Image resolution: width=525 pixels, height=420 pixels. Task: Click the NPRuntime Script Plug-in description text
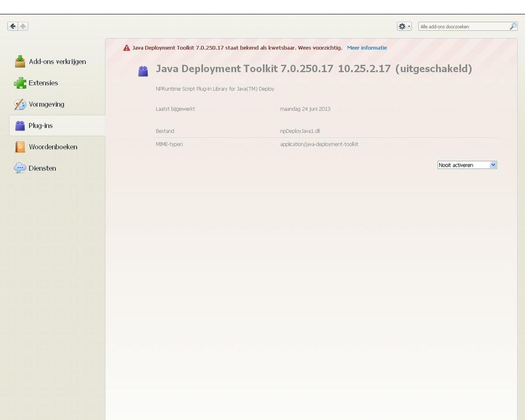pyautogui.click(x=215, y=89)
